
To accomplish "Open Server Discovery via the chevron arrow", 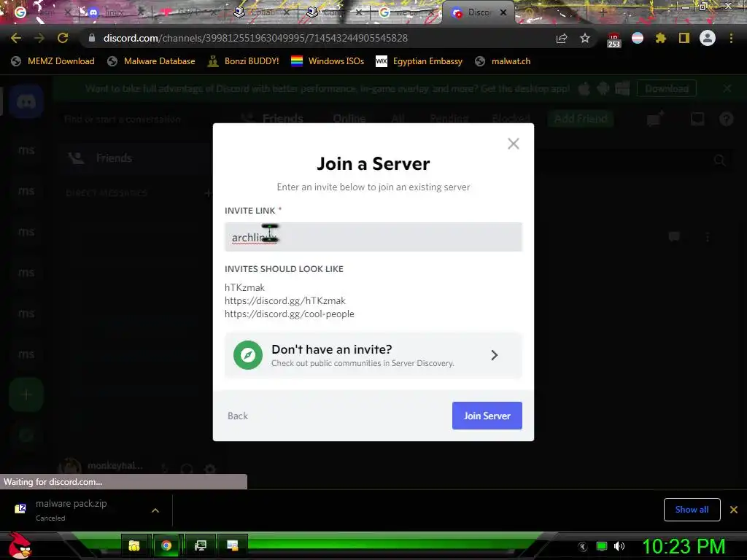I will 495,355.
